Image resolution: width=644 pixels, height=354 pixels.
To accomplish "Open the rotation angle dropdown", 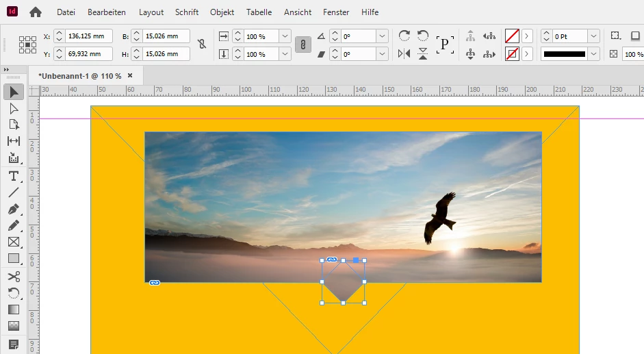I will tap(383, 36).
